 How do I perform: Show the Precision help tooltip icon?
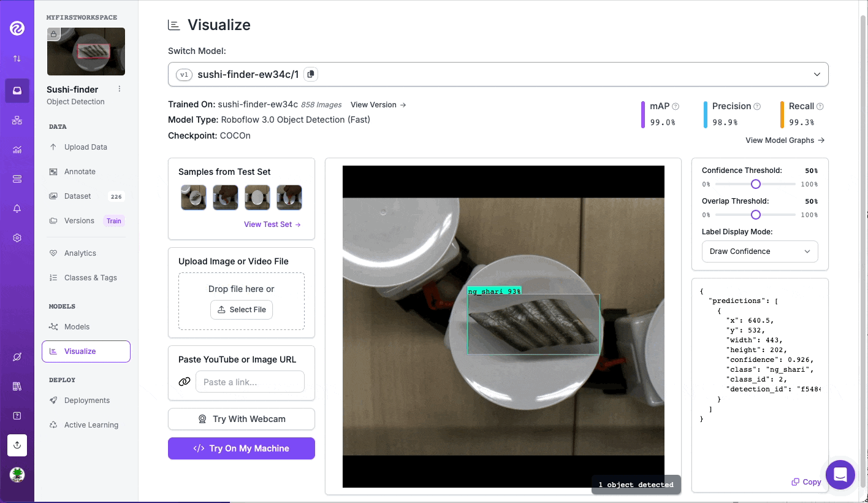(757, 106)
